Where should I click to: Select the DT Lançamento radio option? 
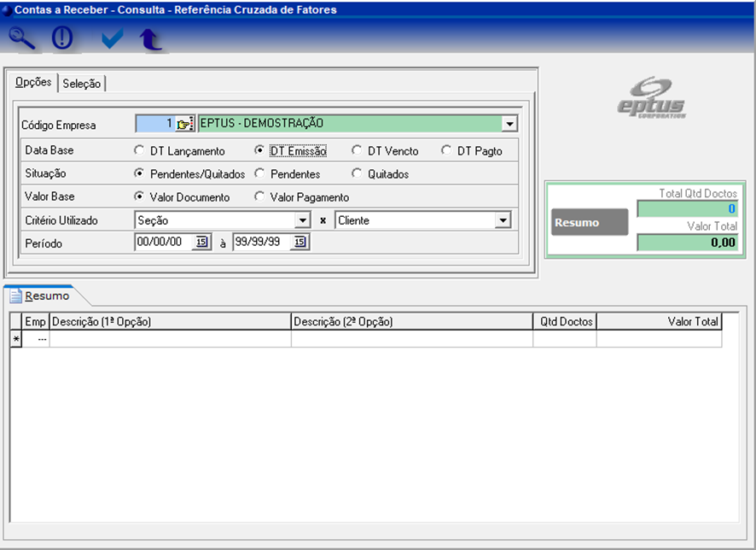[x=139, y=151]
